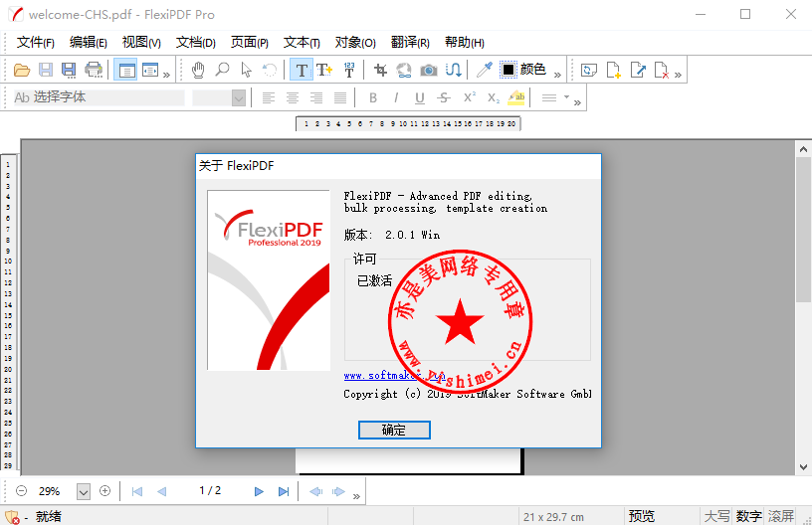Expand the format toolbar overflow chevron
Image resolution: width=812 pixels, height=525 pixels.
point(577,102)
